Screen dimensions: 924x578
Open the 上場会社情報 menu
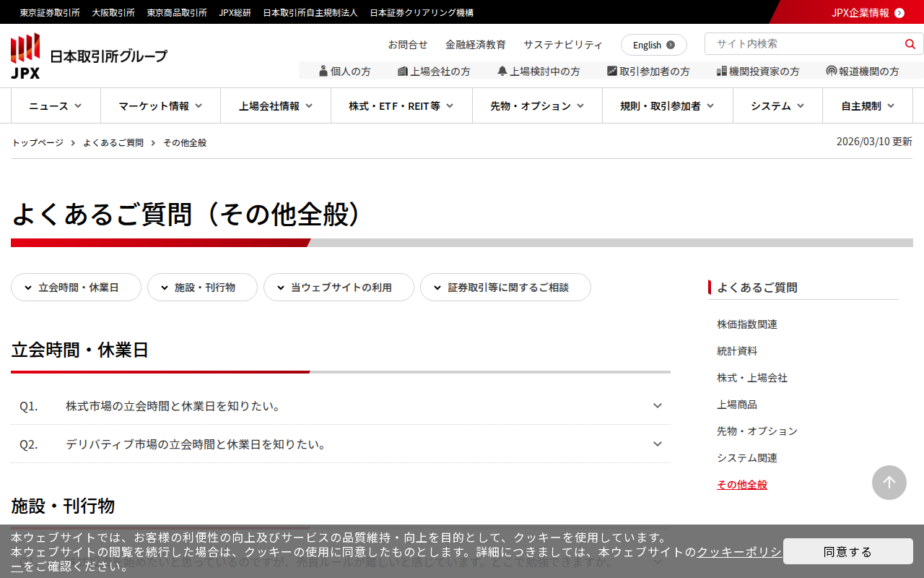276,105
